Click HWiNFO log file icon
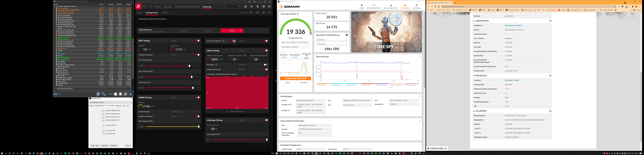This screenshot has height=155, width=644. tap(121, 94)
